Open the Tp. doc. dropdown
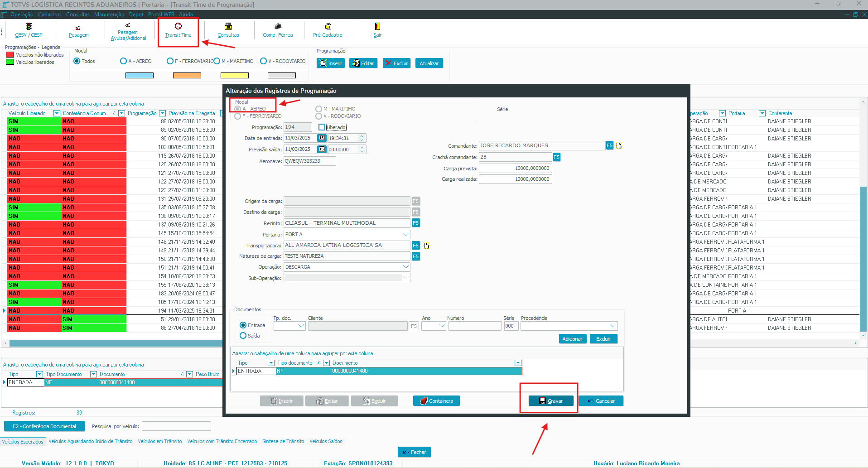868x468 pixels. [301, 326]
